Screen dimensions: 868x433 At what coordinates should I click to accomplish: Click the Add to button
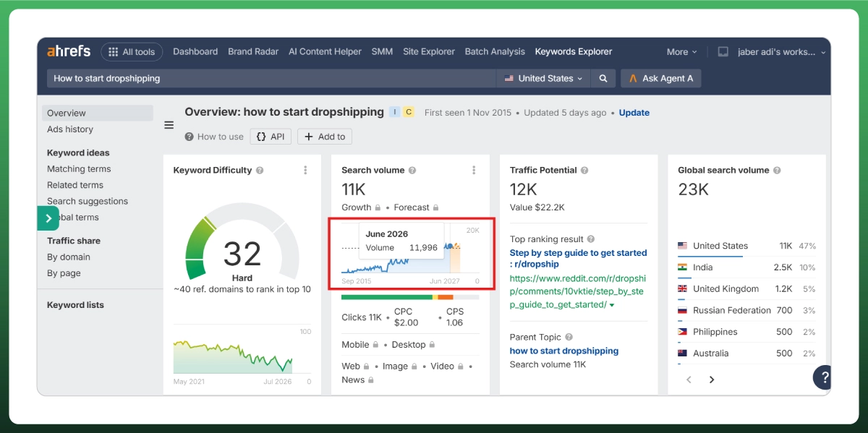(325, 137)
